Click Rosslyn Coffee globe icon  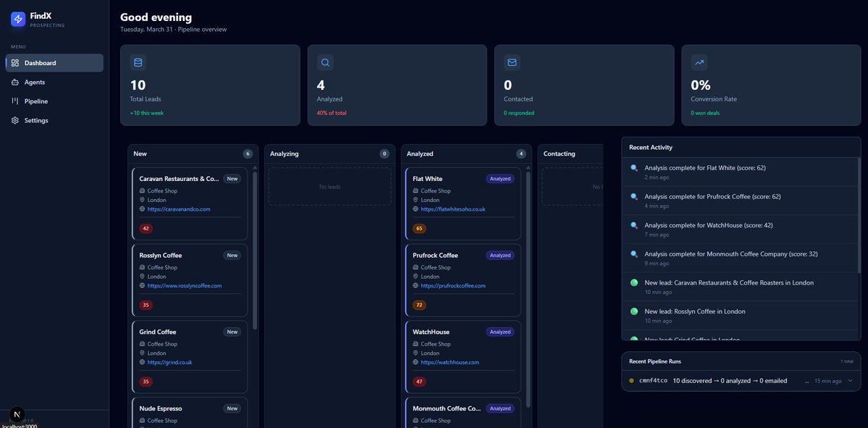click(143, 286)
